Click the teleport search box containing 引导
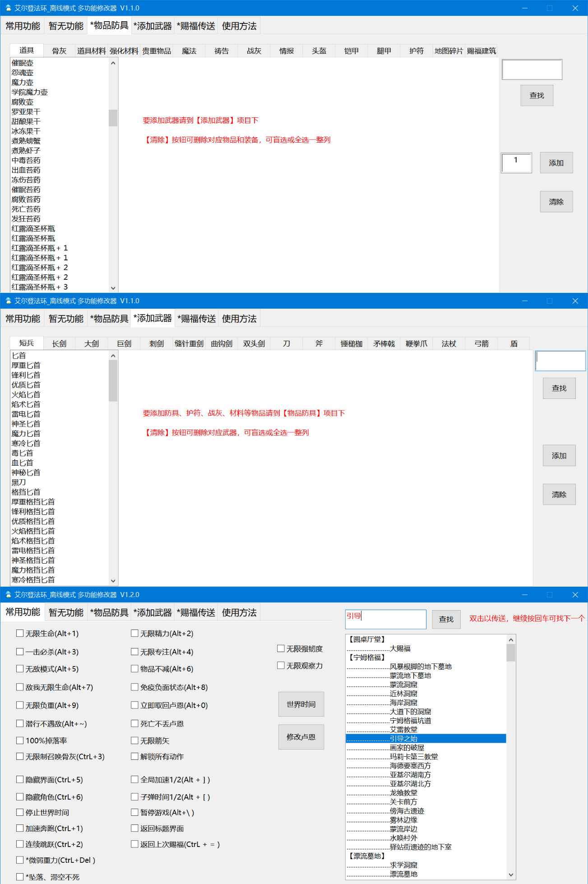This screenshot has height=884, width=588. pos(385,619)
